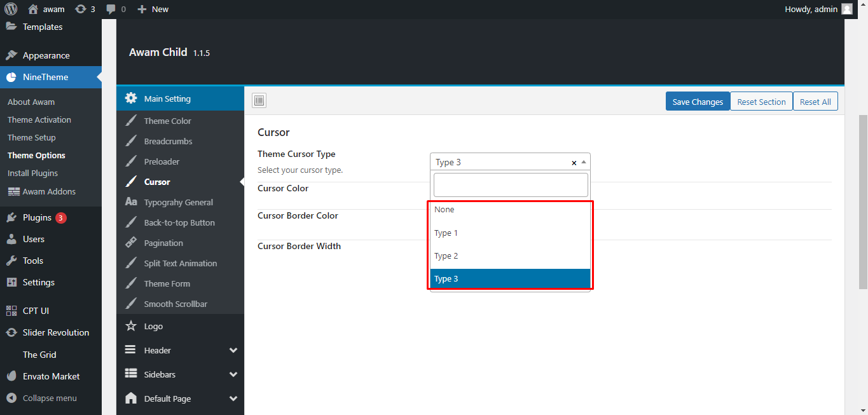Click the Appearance paintbrush icon

(x=11, y=55)
